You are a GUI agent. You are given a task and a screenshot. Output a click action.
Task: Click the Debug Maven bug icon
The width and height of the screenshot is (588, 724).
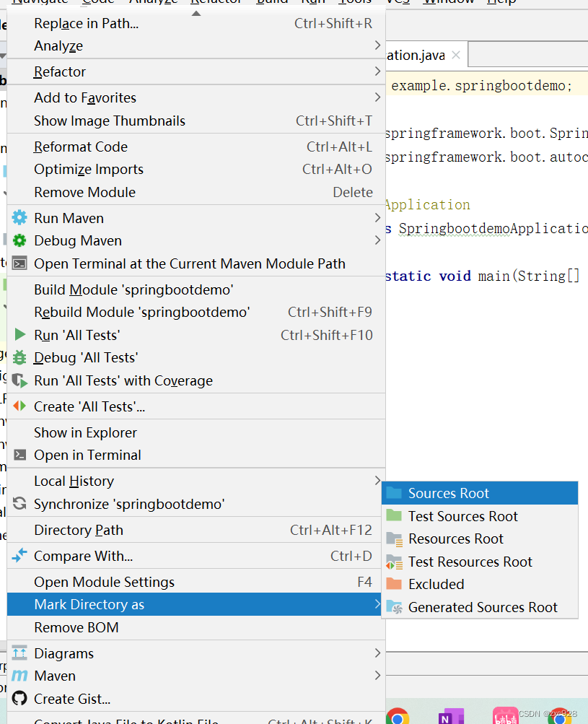tap(19, 240)
